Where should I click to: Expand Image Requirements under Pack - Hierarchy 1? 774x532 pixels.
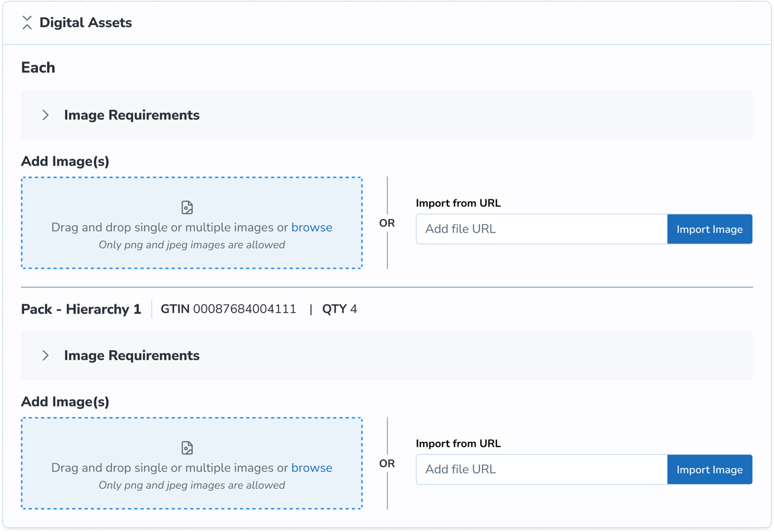45,356
